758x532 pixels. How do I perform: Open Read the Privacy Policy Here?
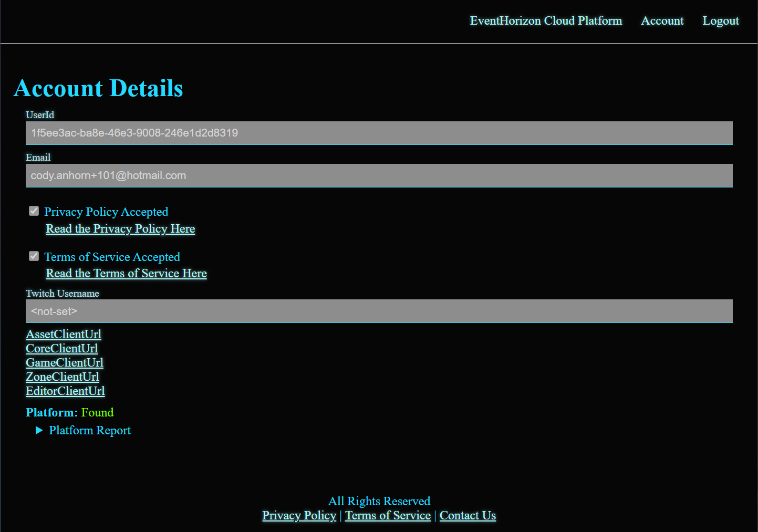coord(120,228)
